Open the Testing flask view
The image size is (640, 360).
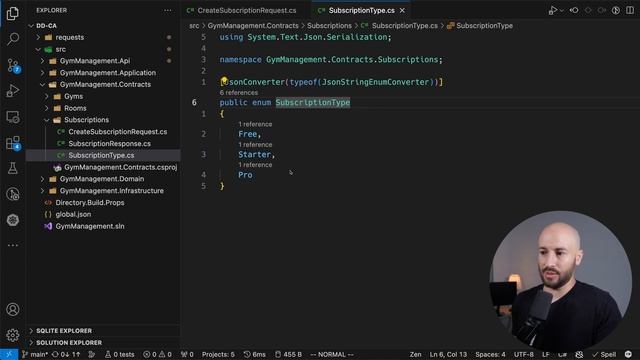coord(13,168)
